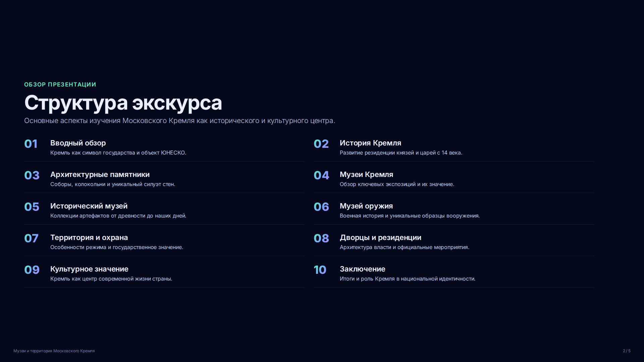Image resolution: width=644 pixels, height=362 pixels.
Task: Click 'Итоги и роль Кремля в национальной идентичности.'
Action: coord(408,279)
